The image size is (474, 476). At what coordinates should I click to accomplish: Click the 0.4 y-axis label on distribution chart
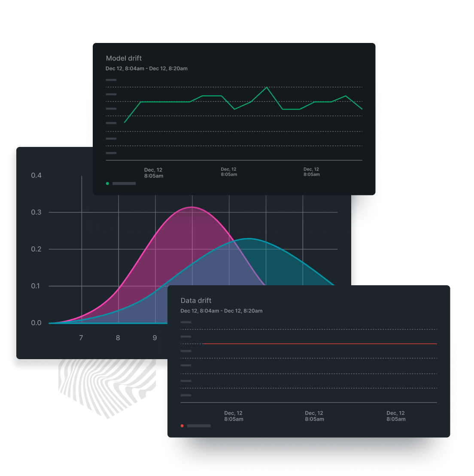(x=36, y=175)
